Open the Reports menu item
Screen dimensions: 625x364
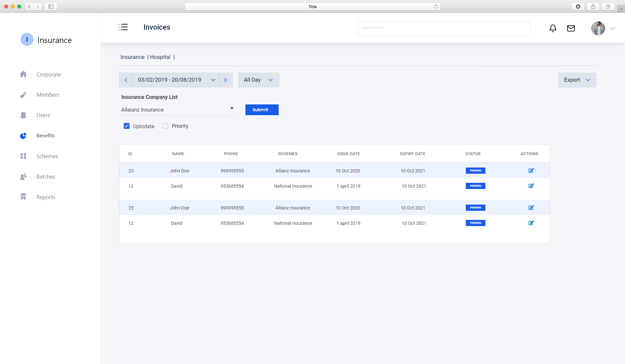click(46, 197)
